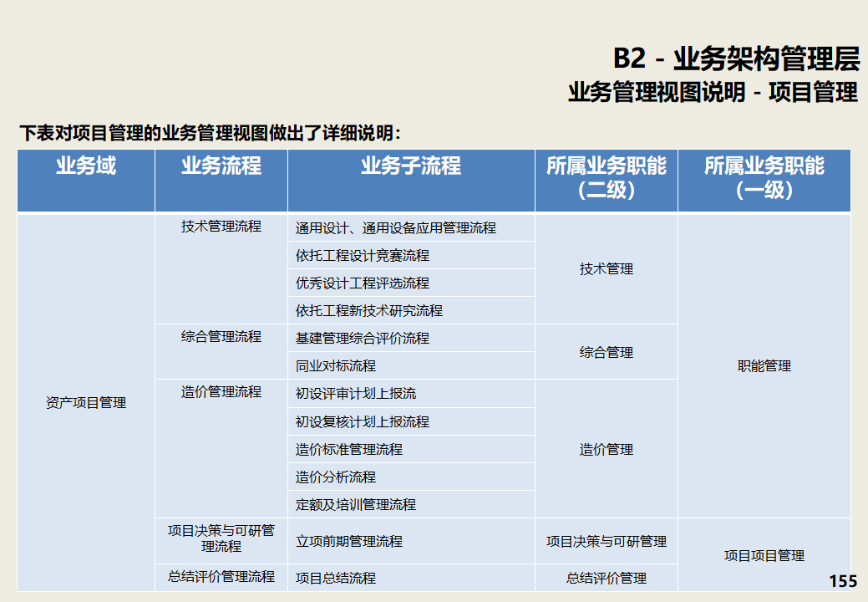This screenshot has width=868, height=602.
Task: Click the '基建管理综合评价流程' row
Action: point(411,339)
